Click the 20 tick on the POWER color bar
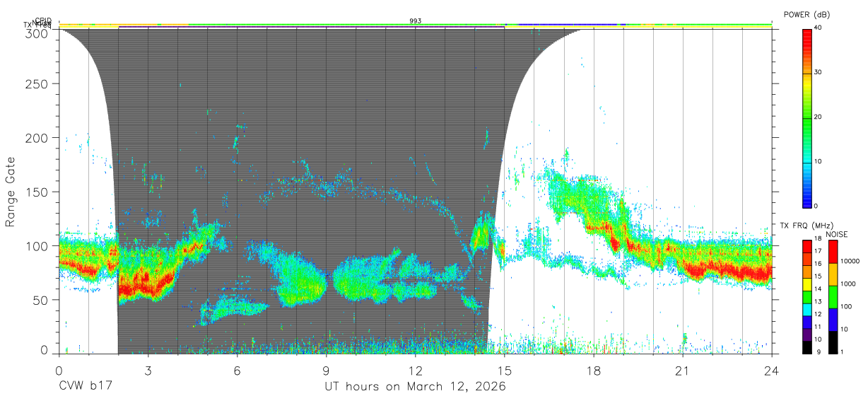 [819, 117]
